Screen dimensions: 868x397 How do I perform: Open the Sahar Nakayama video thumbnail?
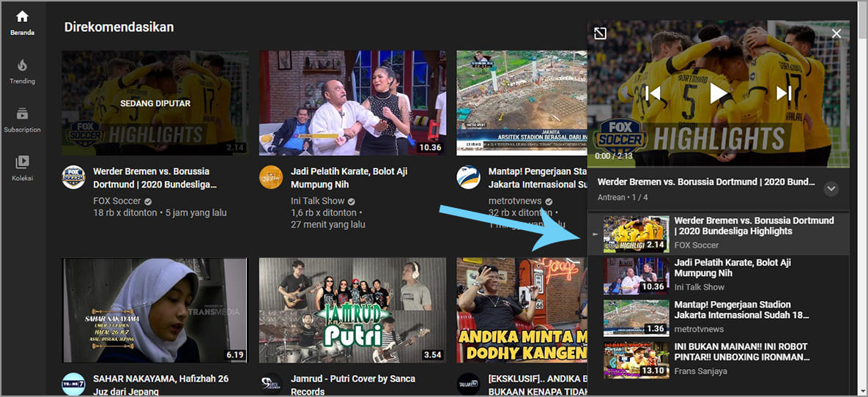pos(155,310)
